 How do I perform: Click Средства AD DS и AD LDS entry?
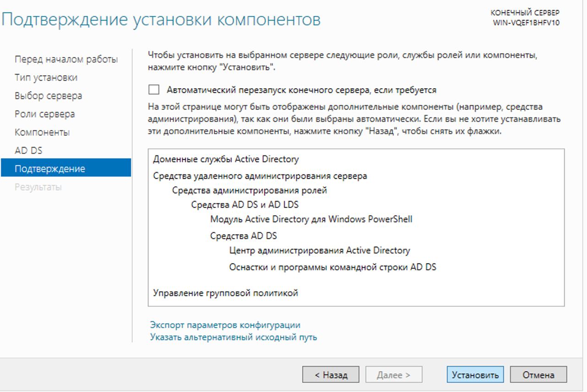pos(245,204)
